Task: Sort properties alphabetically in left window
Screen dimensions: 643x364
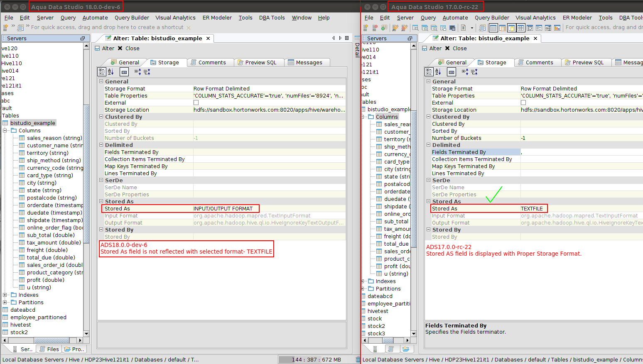Action: (111, 72)
